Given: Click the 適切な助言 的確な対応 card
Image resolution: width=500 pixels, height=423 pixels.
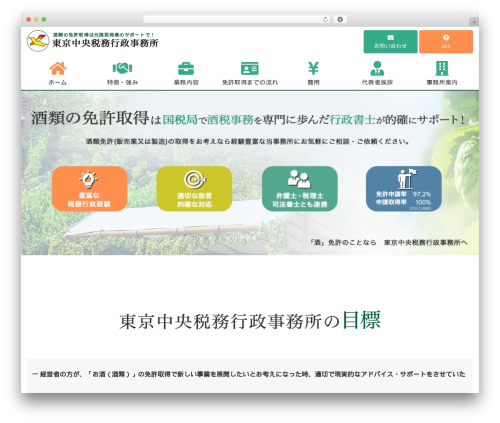Looking at the screenshot, I should [194, 189].
